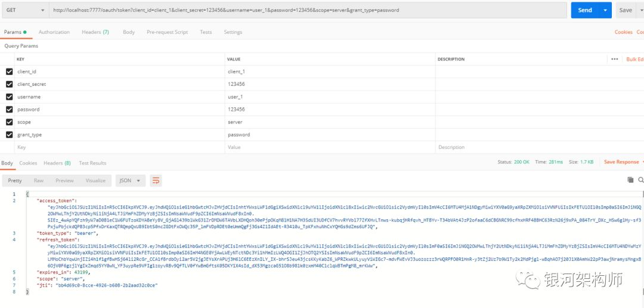Open the GET method dropdown

(26, 10)
